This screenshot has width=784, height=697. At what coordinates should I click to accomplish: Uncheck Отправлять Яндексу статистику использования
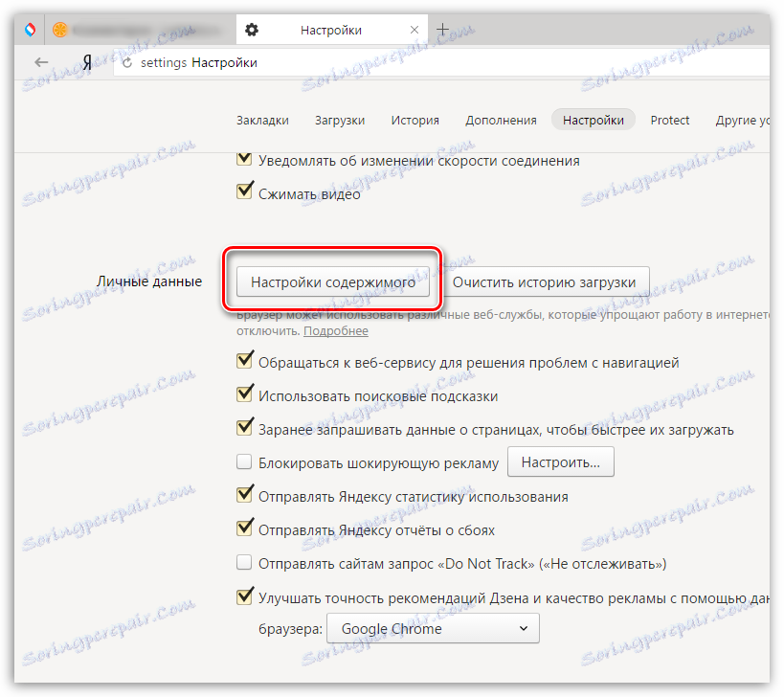coord(244,495)
